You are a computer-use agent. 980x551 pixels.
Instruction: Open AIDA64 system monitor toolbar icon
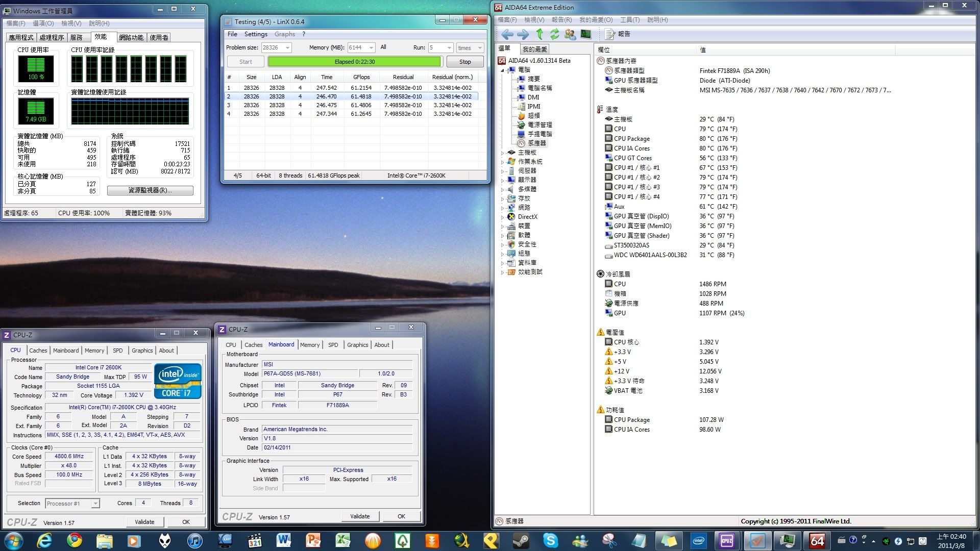pyautogui.click(x=586, y=34)
